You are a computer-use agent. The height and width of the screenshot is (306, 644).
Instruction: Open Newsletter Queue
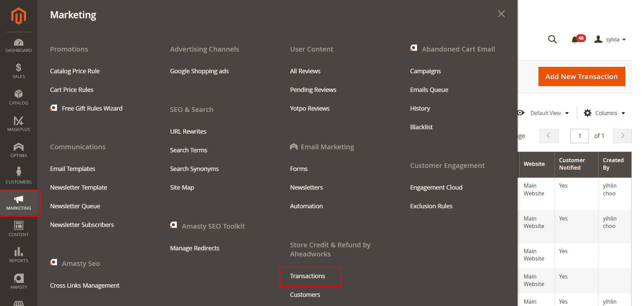pos(75,206)
